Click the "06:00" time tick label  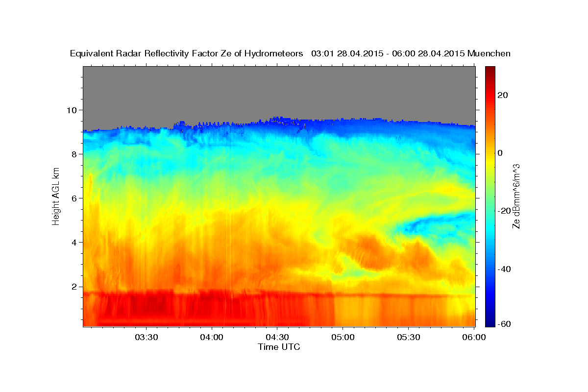point(474,338)
